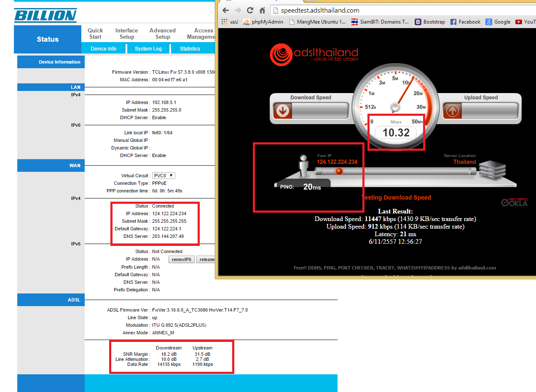
Task: Open the Access Management menu
Action: 201,34
